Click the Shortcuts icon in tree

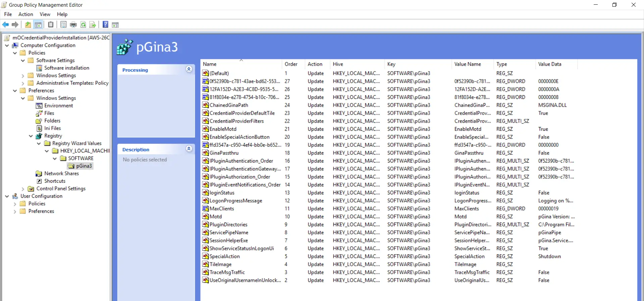[39, 181]
